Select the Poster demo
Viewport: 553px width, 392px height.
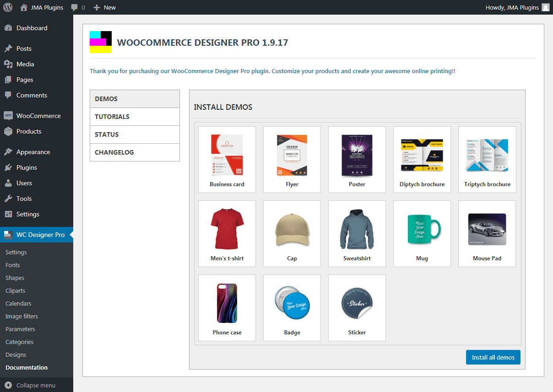357,160
